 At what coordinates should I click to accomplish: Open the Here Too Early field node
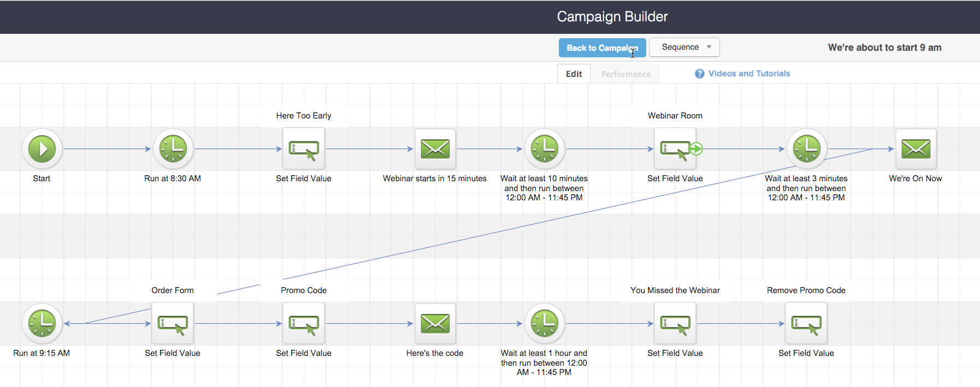[304, 149]
